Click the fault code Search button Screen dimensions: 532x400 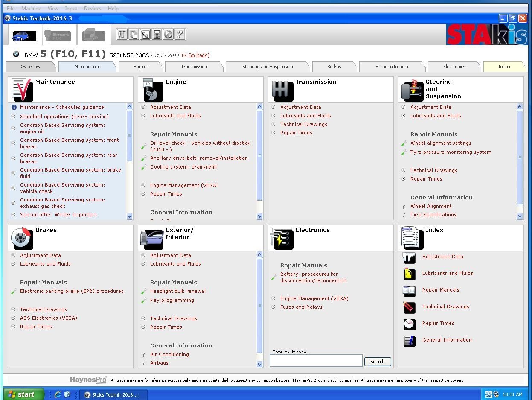[378, 362]
